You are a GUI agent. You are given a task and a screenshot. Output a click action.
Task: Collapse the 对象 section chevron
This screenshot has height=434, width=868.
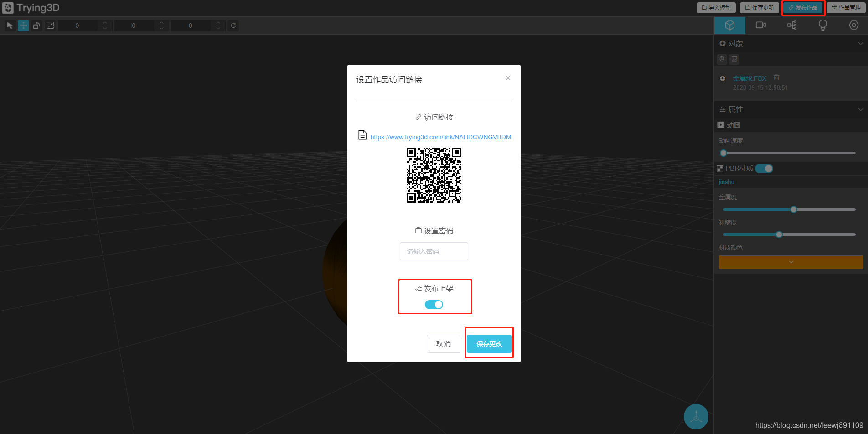(861, 43)
